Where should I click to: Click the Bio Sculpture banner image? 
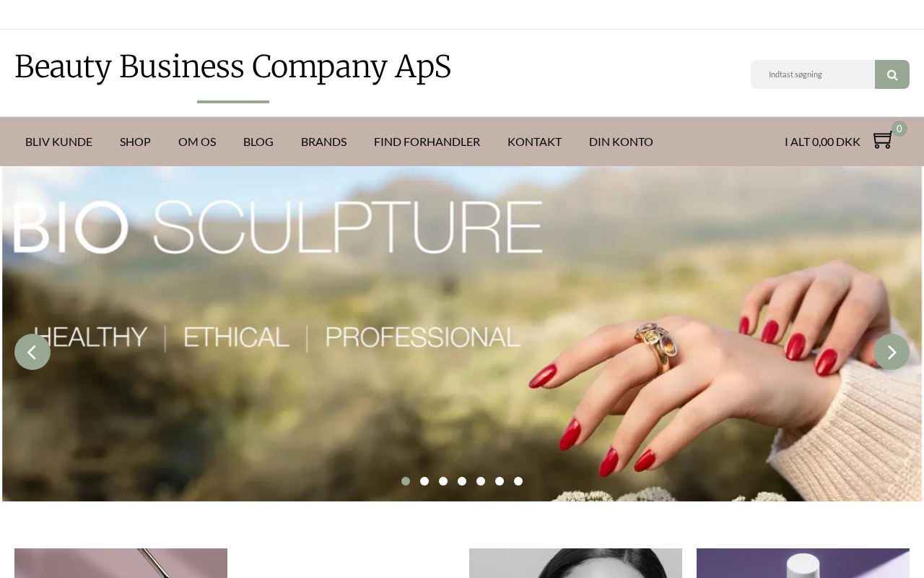point(462,334)
